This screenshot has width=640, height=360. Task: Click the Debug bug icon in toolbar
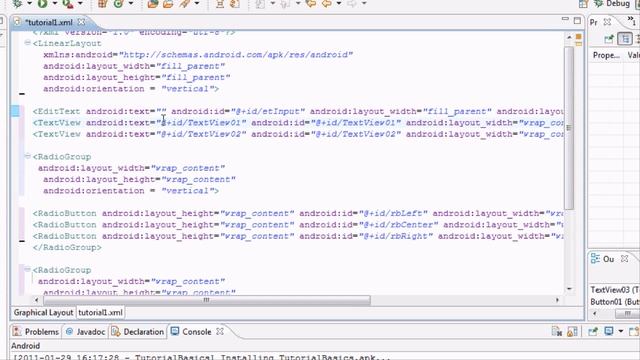click(17, 4)
